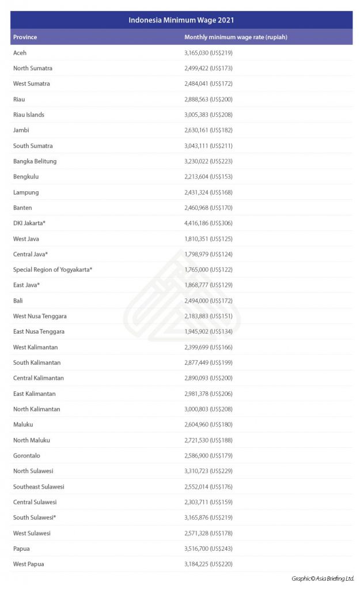
Task: Click the Graphic Asia Briefing Ltd. credit
Action: click(323, 578)
